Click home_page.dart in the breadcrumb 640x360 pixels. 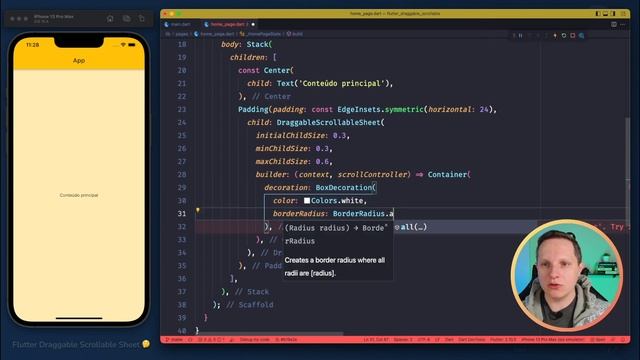pos(214,34)
